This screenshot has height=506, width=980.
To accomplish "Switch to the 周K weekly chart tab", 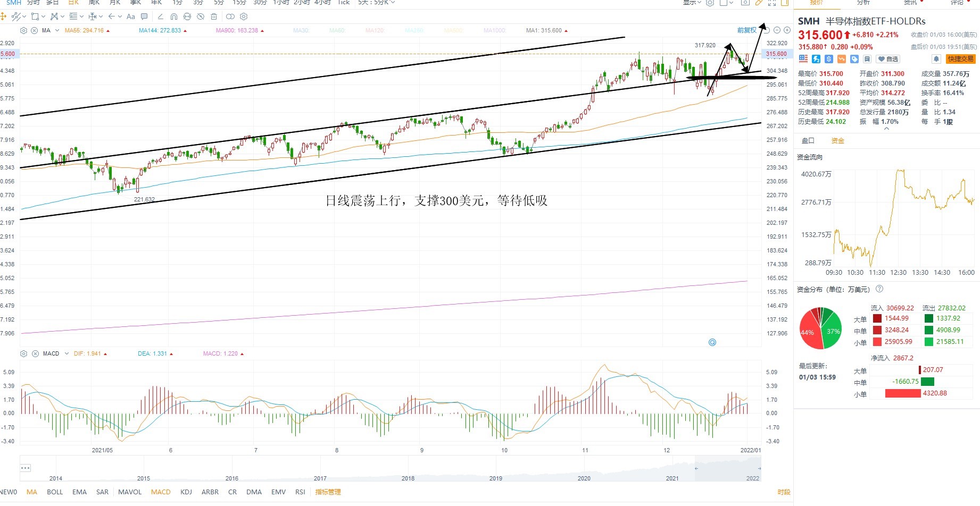I will [x=94, y=3].
